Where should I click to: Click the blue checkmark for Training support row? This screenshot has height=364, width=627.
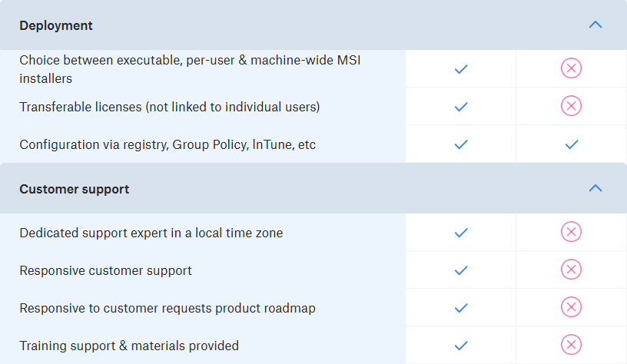pyautogui.click(x=461, y=346)
